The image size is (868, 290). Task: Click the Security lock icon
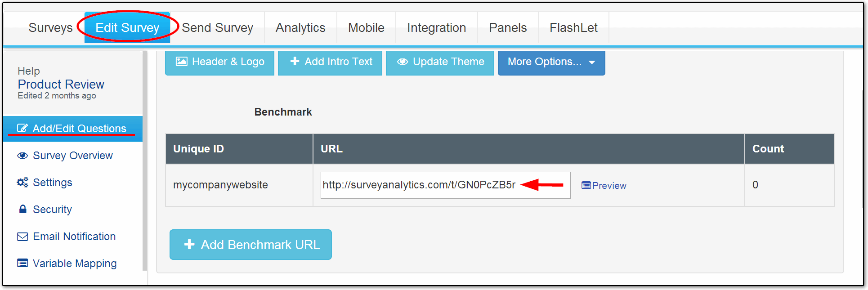(22, 209)
